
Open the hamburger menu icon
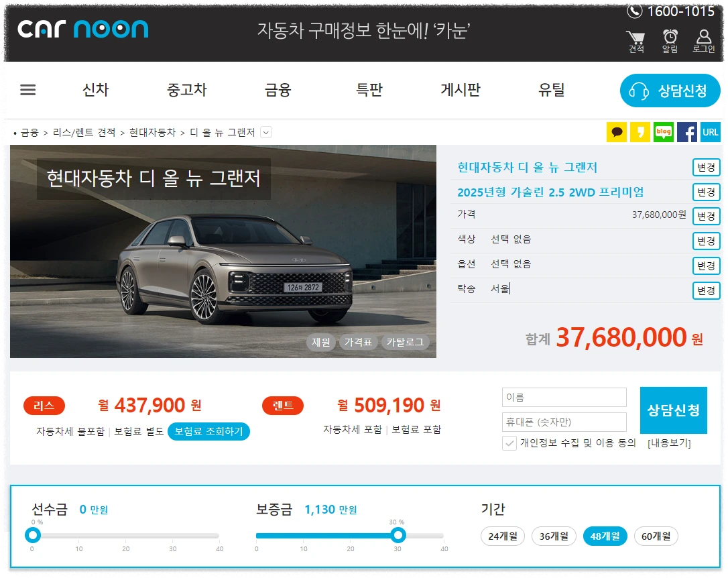(x=27, y=90)
